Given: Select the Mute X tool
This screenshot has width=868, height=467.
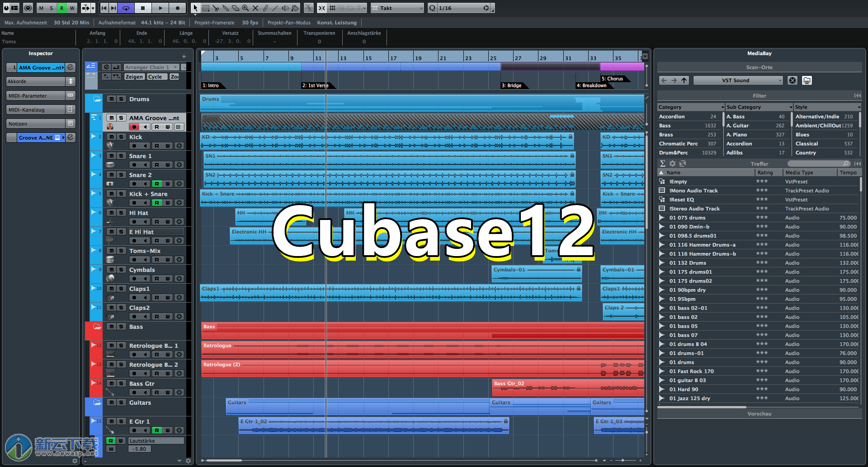Looking at the screenshot, I should (255, 8).
